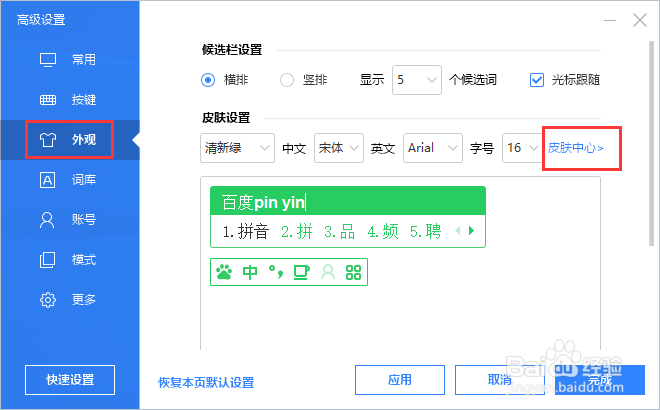Minimize the 高级设置 window
Image resolution: width=660 pixels, height=410 pixels.
[610, 20]
